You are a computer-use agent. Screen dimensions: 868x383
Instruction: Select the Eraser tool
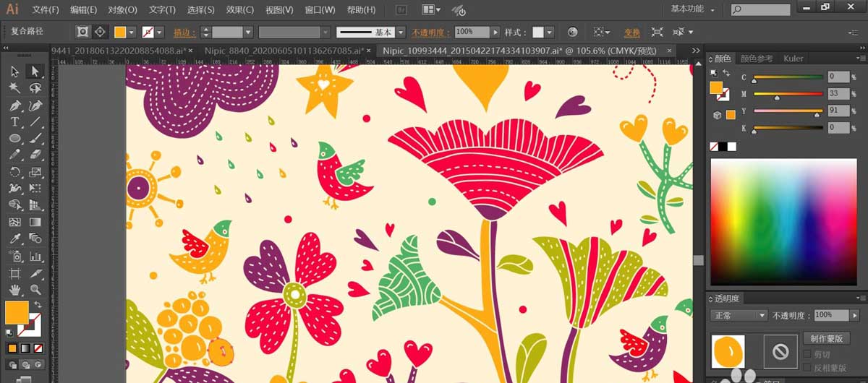click(34, 155)
